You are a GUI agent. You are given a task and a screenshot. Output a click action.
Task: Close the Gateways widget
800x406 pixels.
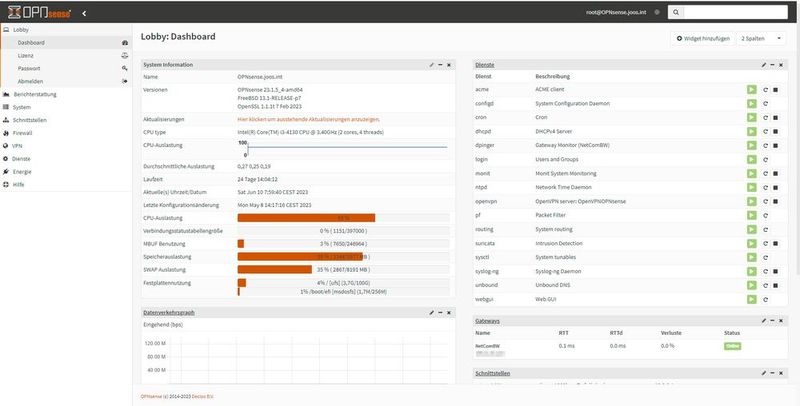[x=781, y=321]
